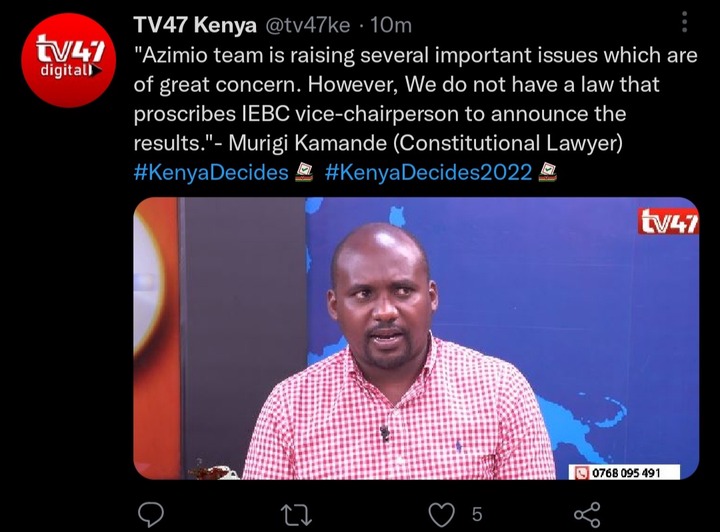Like the tweet with heart icon
The height and width of the screenshot is (532, 720).
(x=441, y=514)
